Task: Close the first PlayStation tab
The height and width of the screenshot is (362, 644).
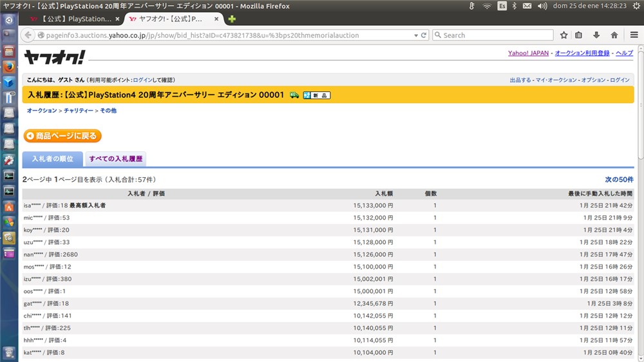Action: click(117, 19)
